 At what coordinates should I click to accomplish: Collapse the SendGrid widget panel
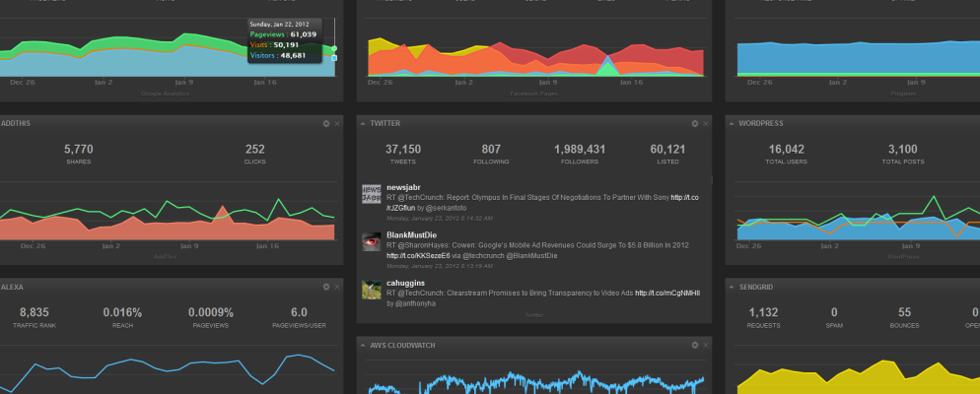point(731,287)
